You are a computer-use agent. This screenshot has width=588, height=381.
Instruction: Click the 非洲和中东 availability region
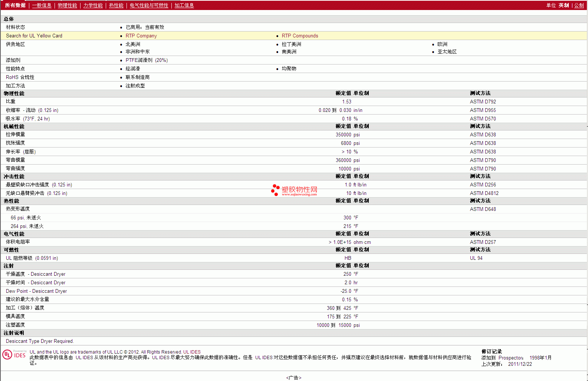(137, 52)
